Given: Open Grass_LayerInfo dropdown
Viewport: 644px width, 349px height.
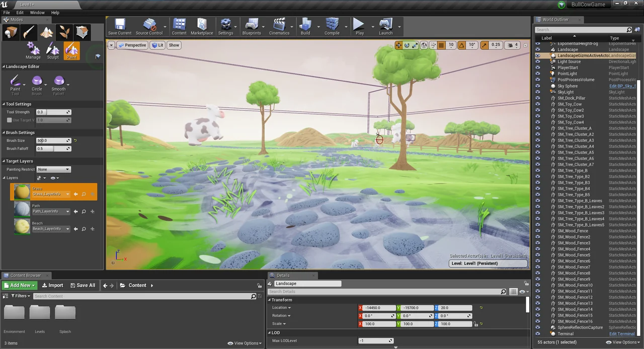Looking at the screenshot, I should point(51,194).
